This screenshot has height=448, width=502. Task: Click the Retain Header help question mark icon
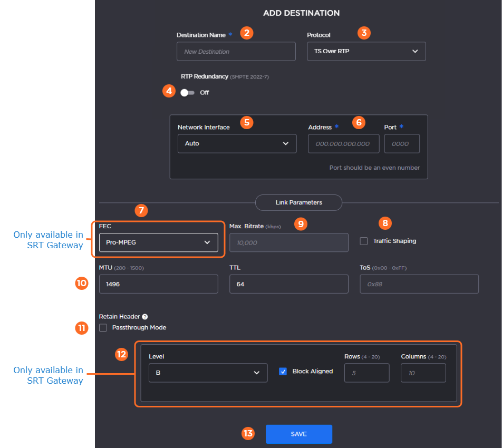tap(145, 317)
